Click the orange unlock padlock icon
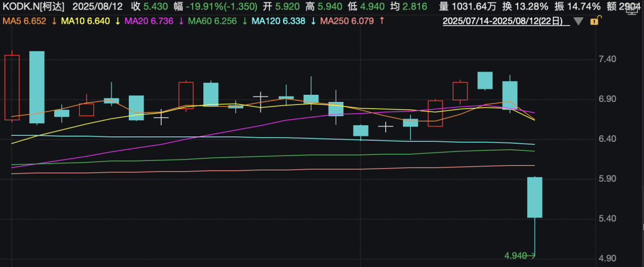 (593, 21)
